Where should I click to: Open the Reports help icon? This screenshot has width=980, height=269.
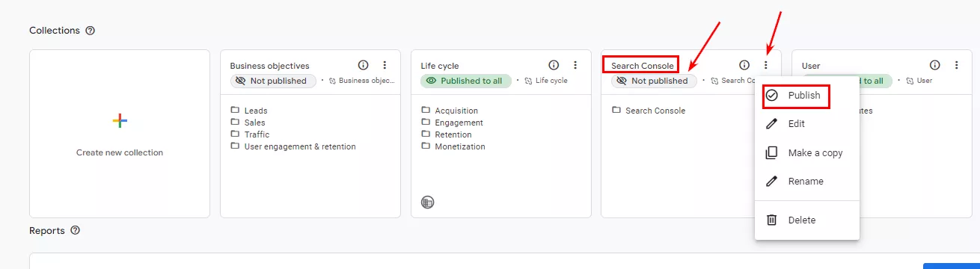click(x=75, y=230)
